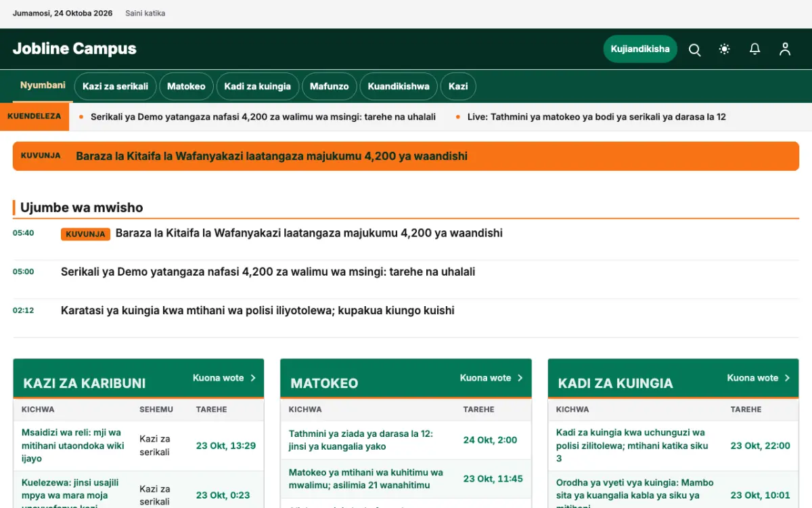
Task: Select the Kazi nav tab
Action: (x=458, y=87)
